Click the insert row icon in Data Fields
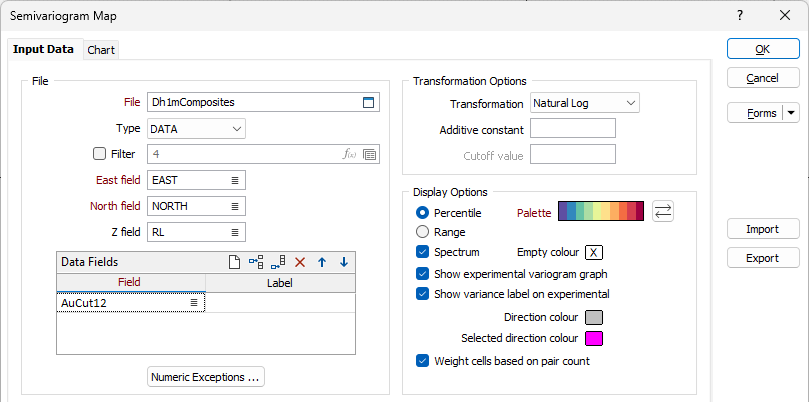 [256, 262]
